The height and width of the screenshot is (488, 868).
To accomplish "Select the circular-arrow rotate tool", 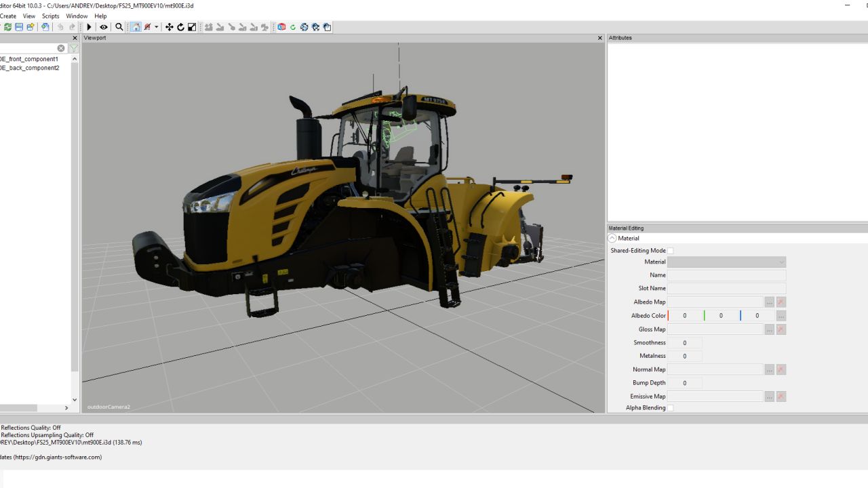I will [181, 27].
